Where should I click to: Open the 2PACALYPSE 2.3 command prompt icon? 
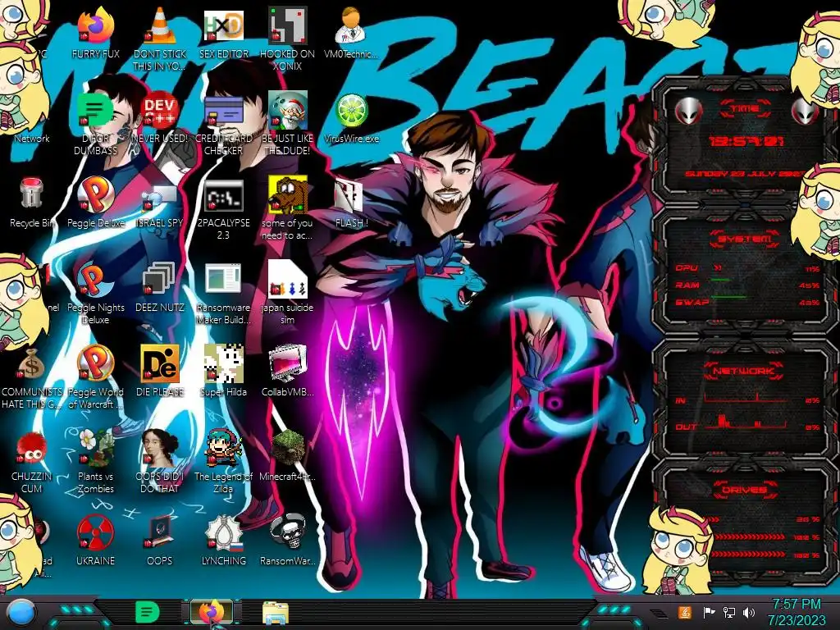(x=223, y=195)
